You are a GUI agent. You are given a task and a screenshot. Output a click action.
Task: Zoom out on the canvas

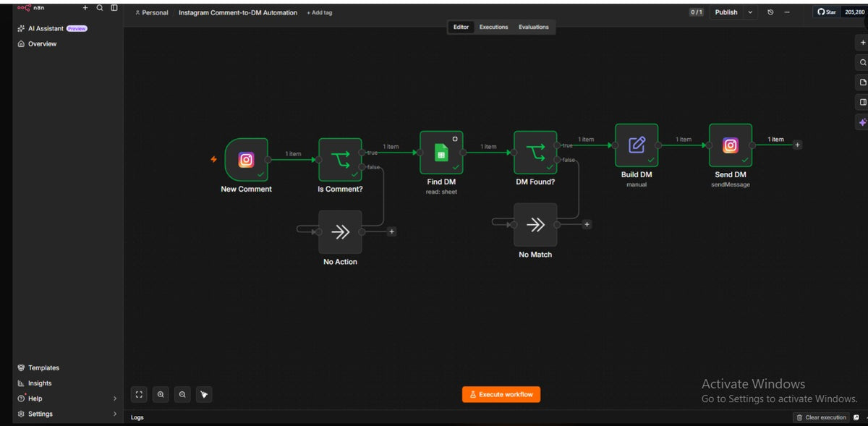[182, 394]
